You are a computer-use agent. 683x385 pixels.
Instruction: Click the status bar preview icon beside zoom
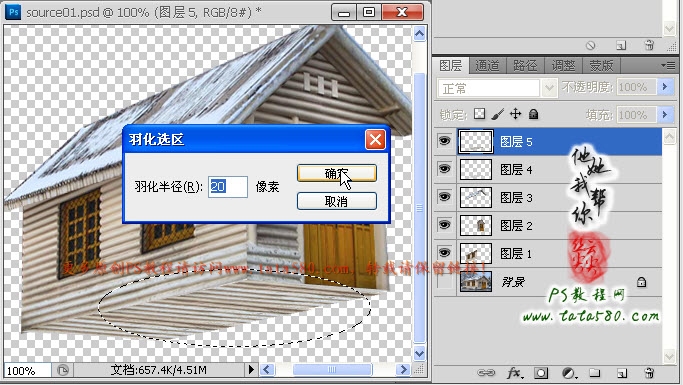63,370
